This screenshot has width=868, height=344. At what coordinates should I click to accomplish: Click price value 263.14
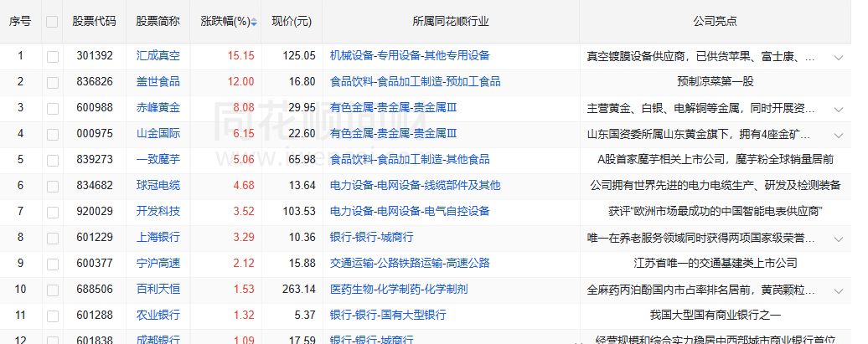click(299, 290)
